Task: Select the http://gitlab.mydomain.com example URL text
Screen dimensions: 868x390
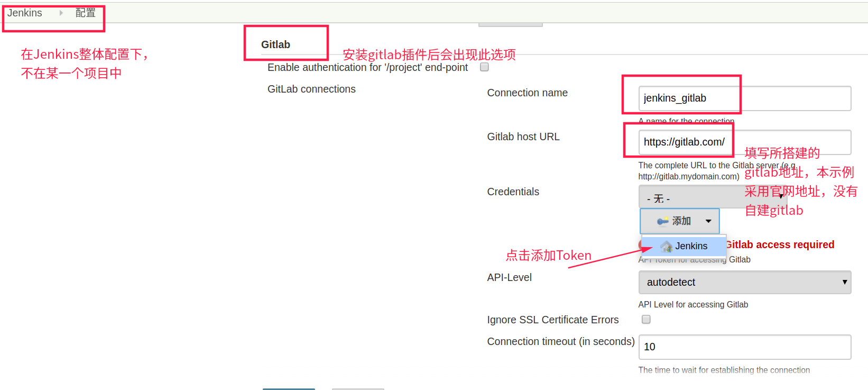Action: click(x=688, y=176)
